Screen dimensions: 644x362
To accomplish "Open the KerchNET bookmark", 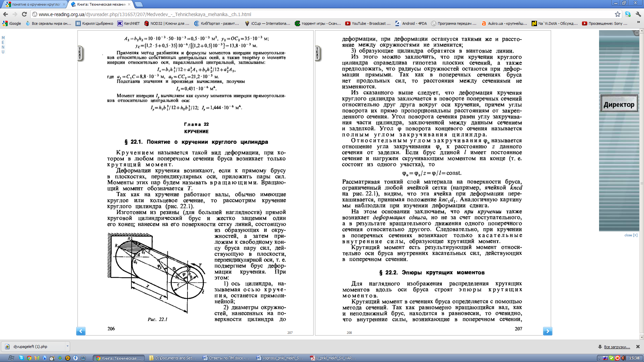I will click(128, 23).
